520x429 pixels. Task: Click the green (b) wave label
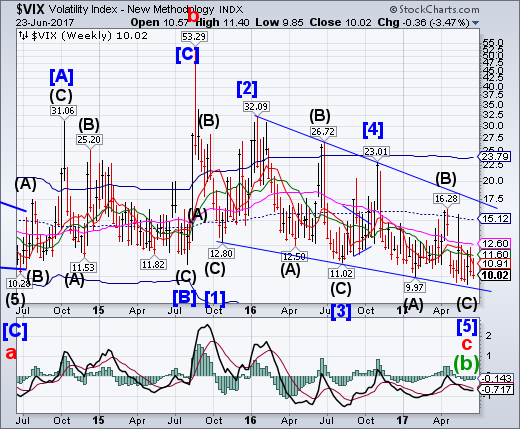(x=466, y=363)
